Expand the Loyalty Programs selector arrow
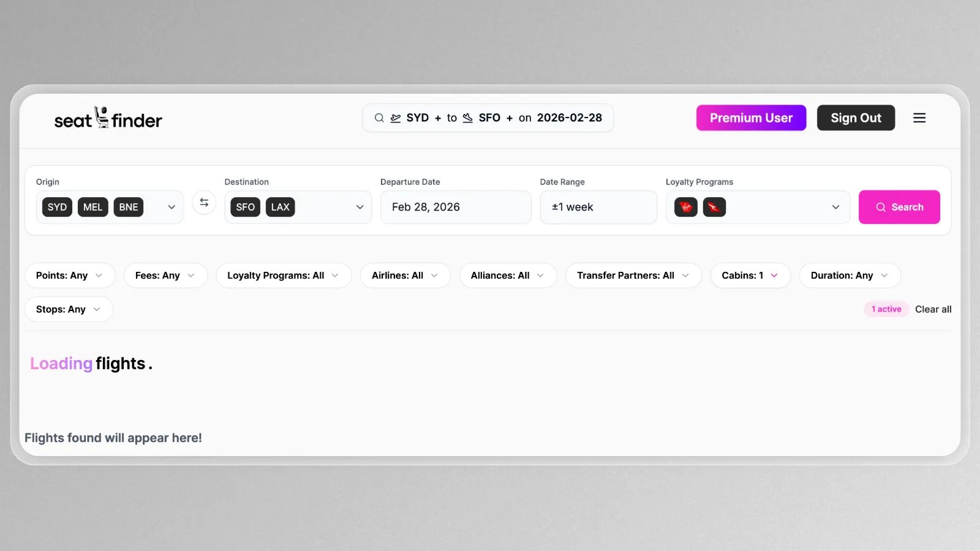The image size is (980, 551). point(835,207)
